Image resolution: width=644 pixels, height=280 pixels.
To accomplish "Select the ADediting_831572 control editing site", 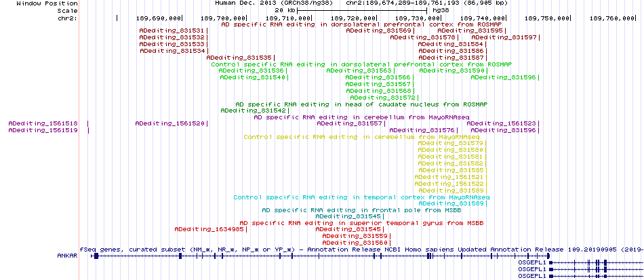I will tap(382, 98).
